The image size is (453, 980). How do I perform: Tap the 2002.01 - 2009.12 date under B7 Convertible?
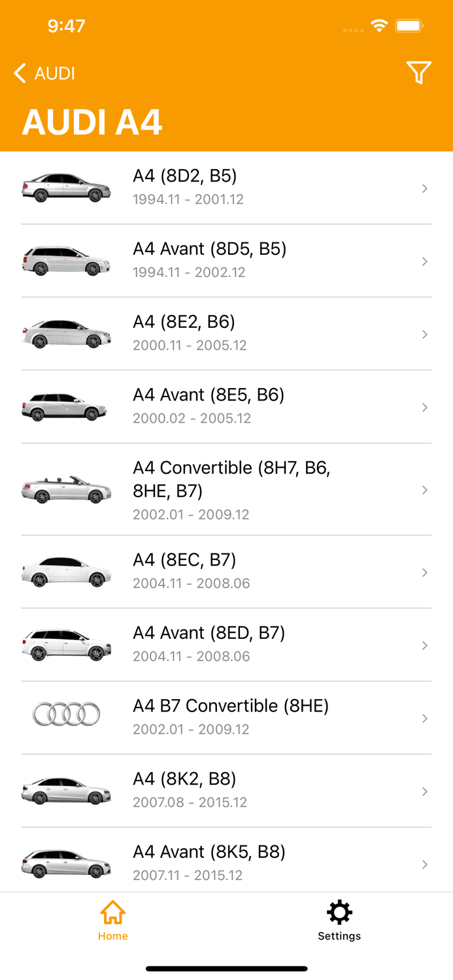click(191, 729)
